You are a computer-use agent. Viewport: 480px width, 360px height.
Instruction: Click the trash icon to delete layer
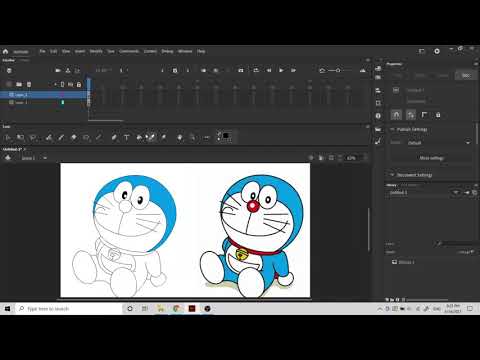pos(29,84)
